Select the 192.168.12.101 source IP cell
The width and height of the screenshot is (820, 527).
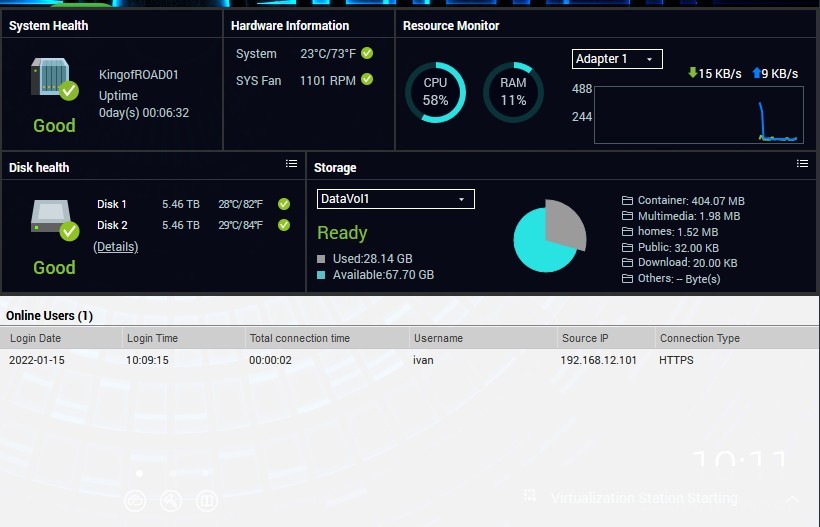pos(598,360)
